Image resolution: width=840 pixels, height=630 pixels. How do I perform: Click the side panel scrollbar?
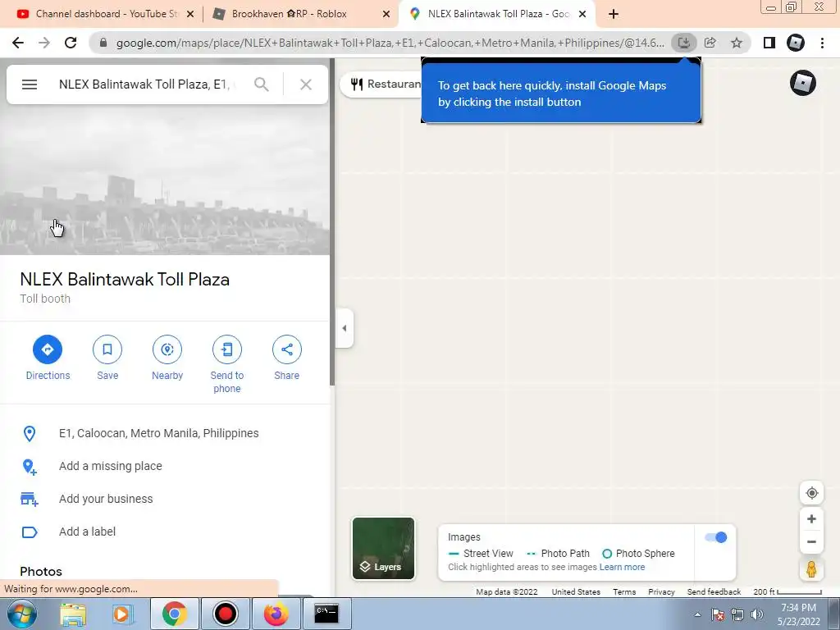(332, 222)
